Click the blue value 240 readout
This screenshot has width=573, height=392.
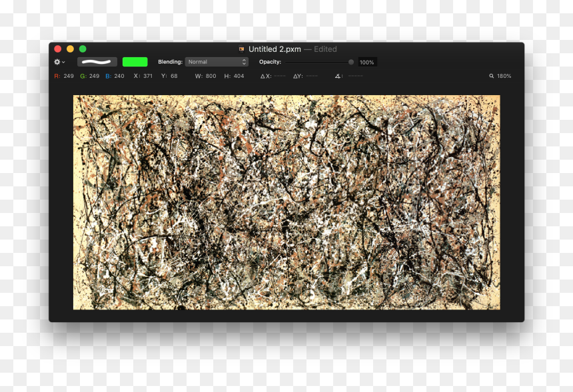115,76
